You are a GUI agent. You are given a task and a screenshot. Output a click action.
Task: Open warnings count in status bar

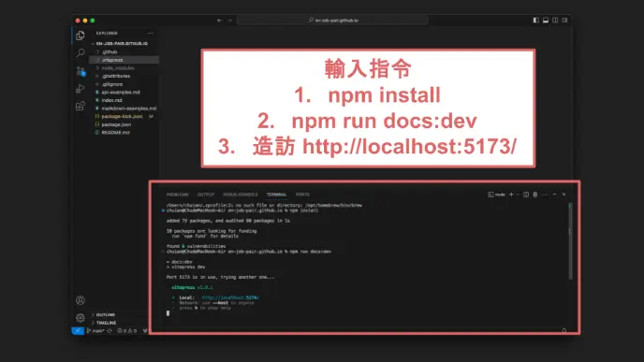pyautogui.click(x=132, y=331)
